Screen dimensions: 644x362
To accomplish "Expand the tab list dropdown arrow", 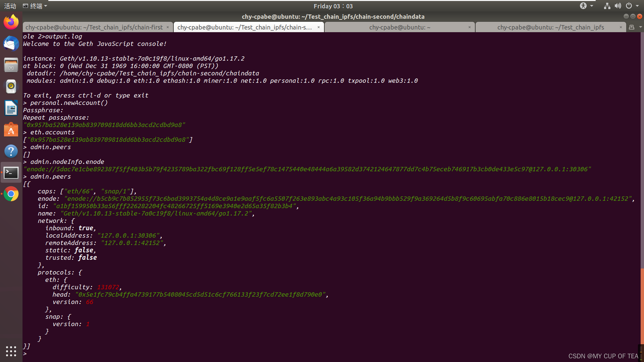I will click(640, 27).
